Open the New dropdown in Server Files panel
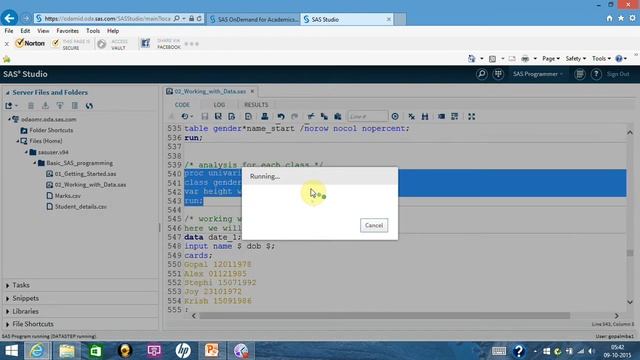The image size is (640, 360). click(11, 106)
